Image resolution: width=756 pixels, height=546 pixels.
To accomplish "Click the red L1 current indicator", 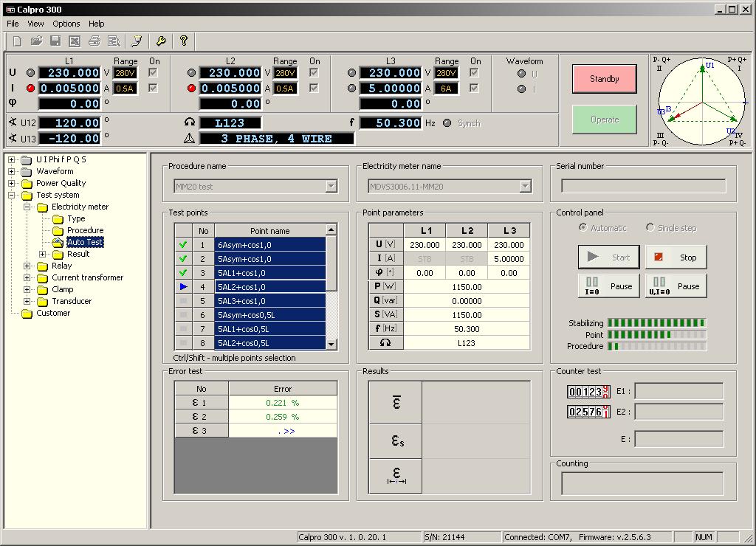I will [x=30, y=89].
